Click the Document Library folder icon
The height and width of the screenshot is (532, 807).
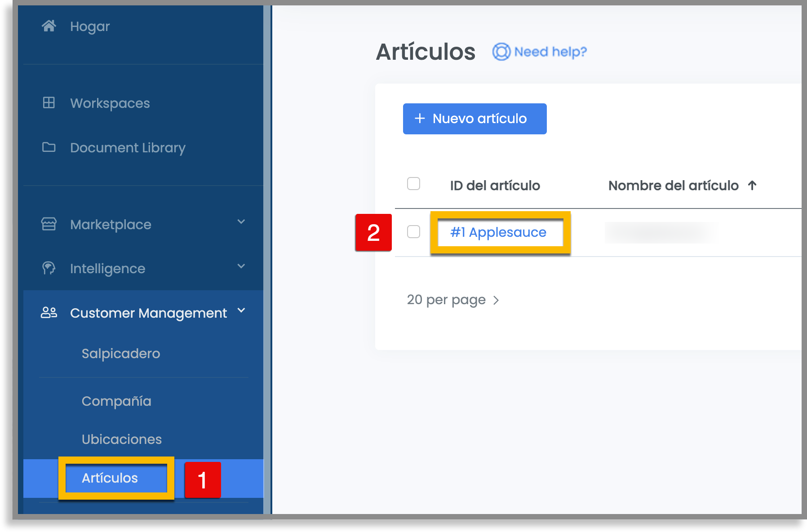click(49, 147)
